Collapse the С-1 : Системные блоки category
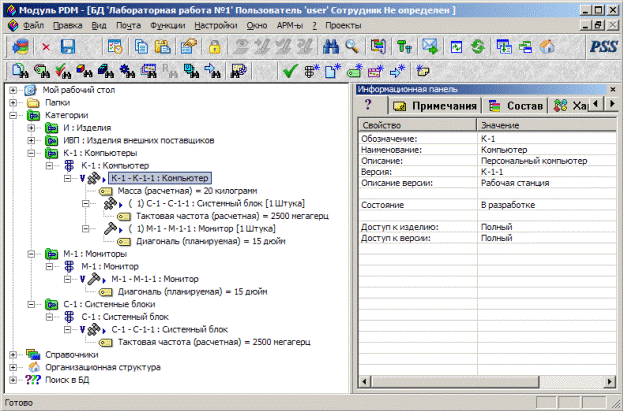 click(31, 304)
